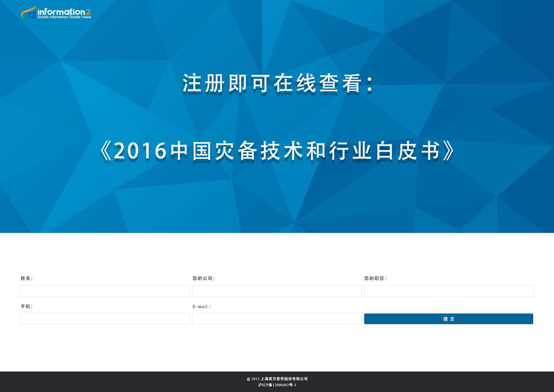Click the Double Information Double Value tagline
This screenshot has width=554, height=392.
(x=64, y=17)
